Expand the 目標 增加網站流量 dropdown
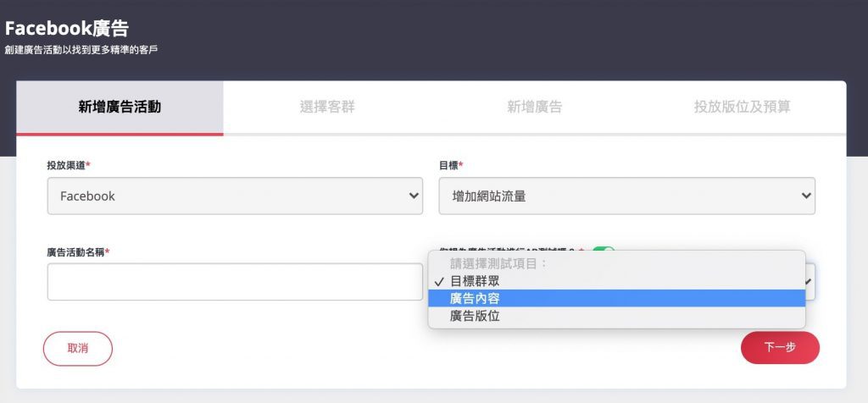 click(626, 196)
